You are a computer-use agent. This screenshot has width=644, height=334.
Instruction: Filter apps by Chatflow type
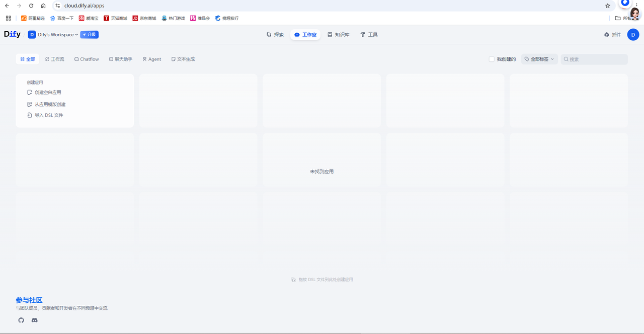[x=87, y=59]
